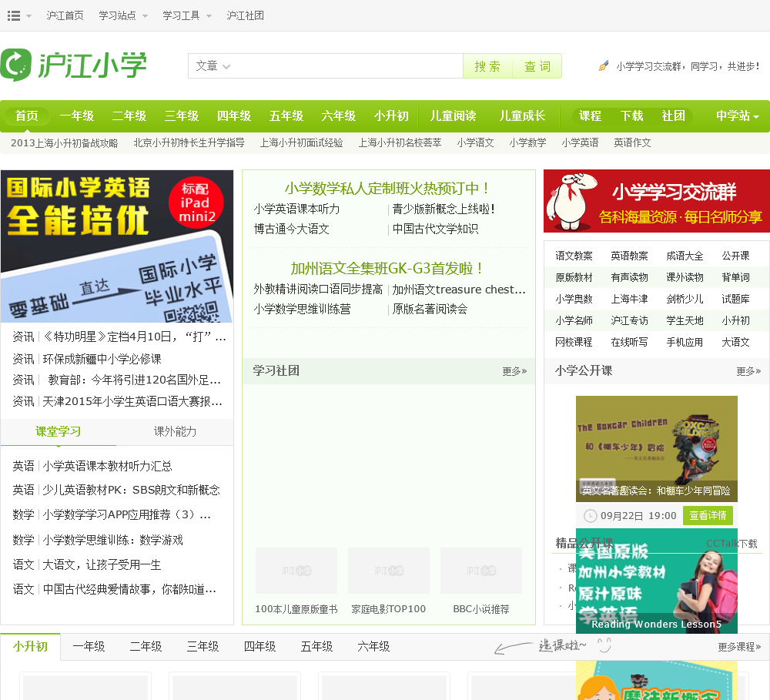Open headline 加州语文全集班GK-G3首发啦
Viewport: 770px width, 700px height.
tap(387, 269)
